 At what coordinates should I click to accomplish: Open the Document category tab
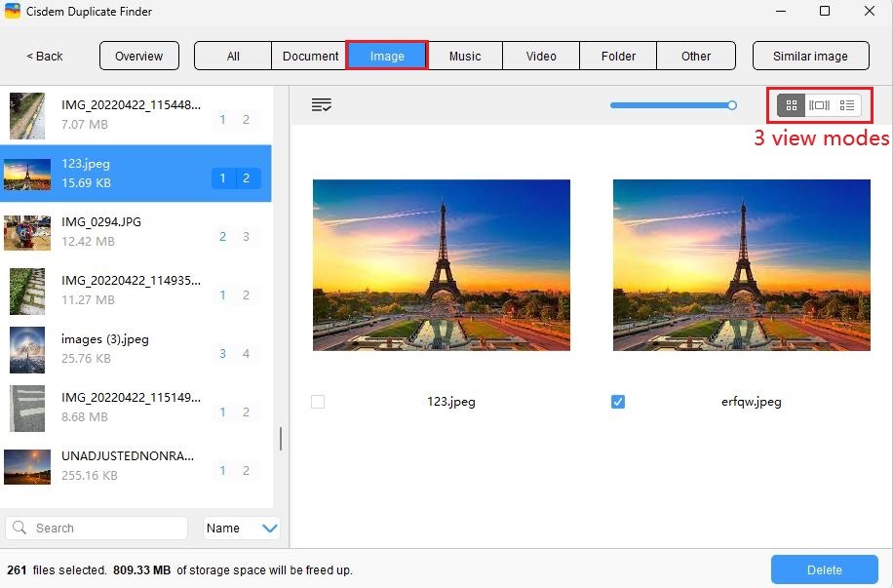(309, 56)
